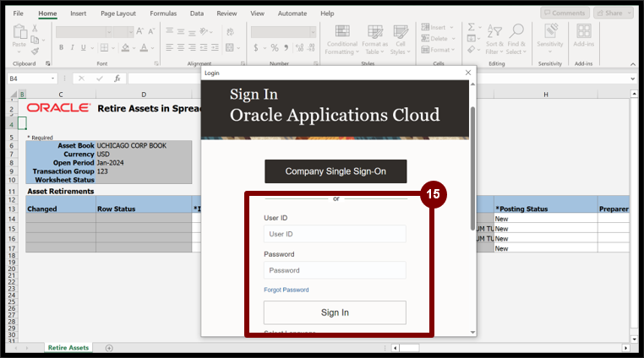Open the font name dropdown
Image resolution: width=644 pixels, height=358 pixels.
click(109, 31)
